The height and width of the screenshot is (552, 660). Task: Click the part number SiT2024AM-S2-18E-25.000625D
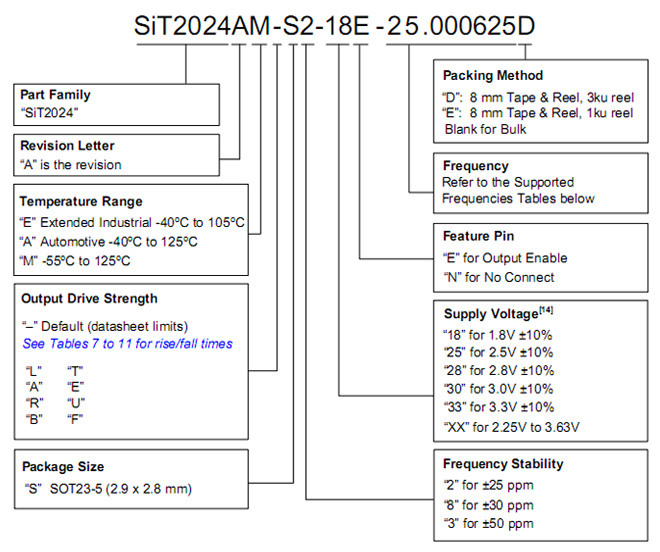[x=334, y=25]
